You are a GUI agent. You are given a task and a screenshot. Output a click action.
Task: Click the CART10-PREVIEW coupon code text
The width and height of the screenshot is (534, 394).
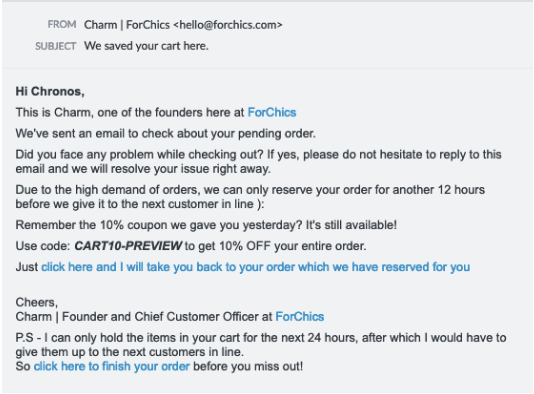tap(128, 246)
